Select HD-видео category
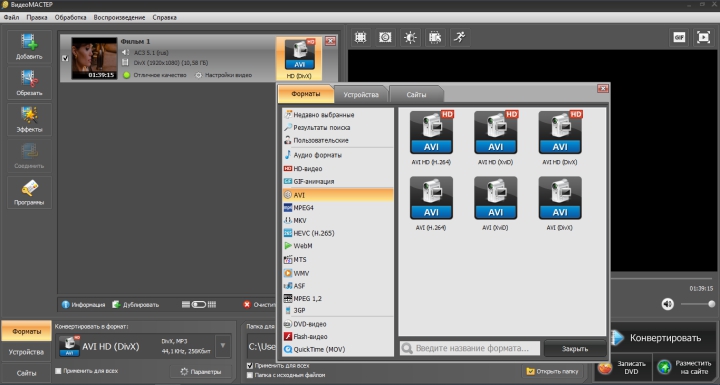Screen dimensions: 720x385 pos(338,169)
